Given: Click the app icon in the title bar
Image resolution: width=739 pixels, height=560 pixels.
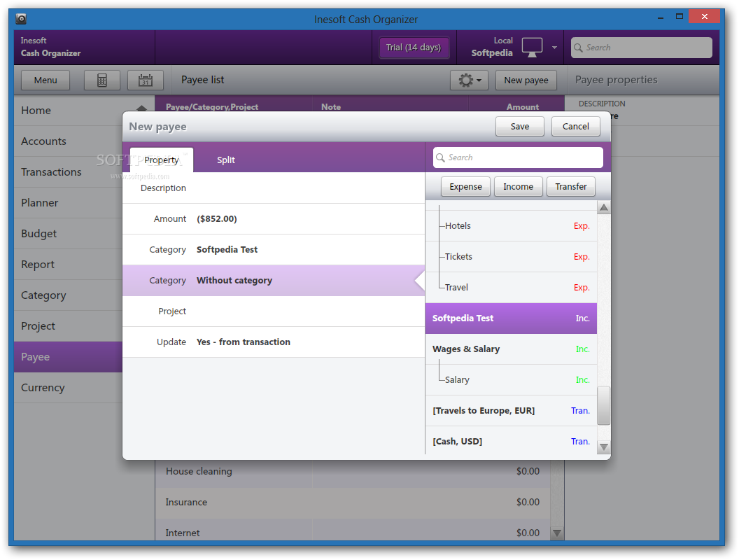Looking at the screenshot, I should [x=21, y=19].
